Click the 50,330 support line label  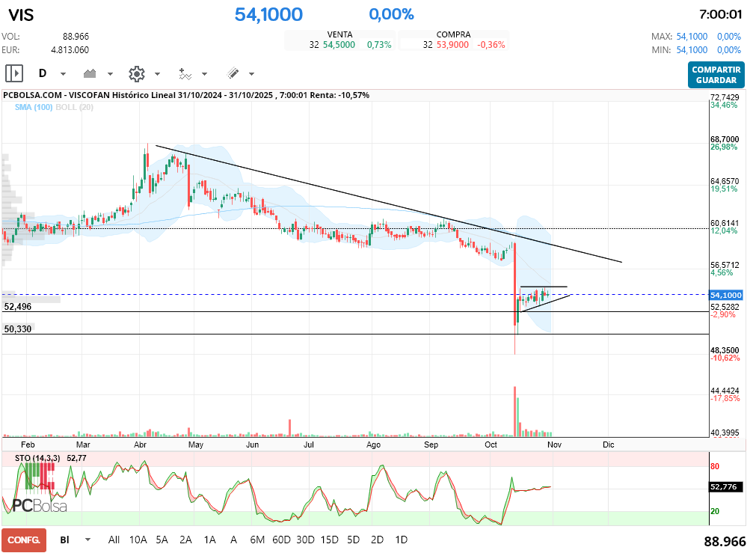click(x=18, y=329)
